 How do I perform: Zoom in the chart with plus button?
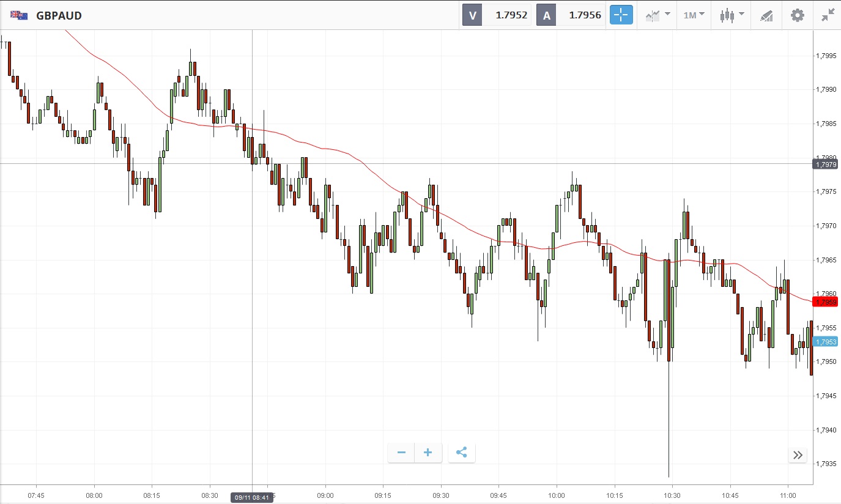pyautogui.click(x=428, y=453)
